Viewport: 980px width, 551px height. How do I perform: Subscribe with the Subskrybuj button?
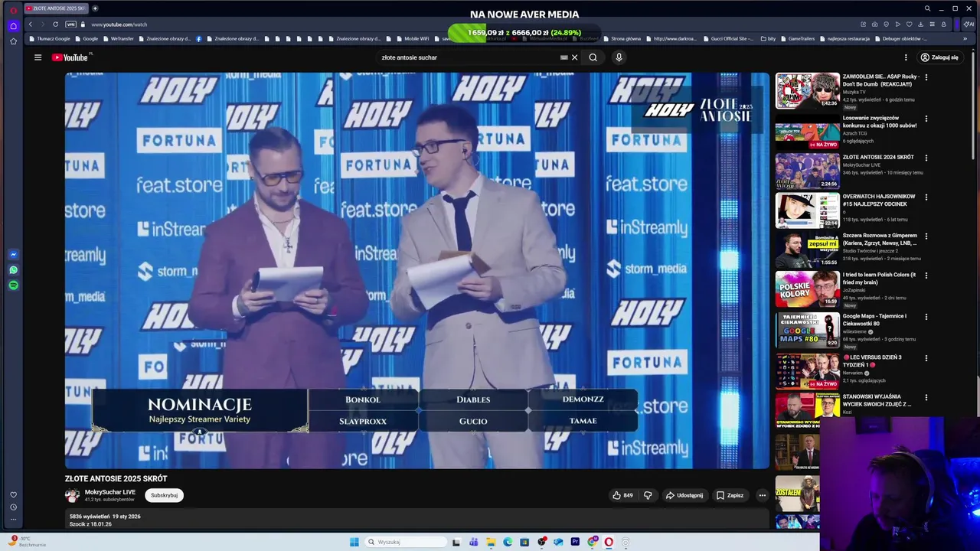pyautogui.click(x=164, y=495)
